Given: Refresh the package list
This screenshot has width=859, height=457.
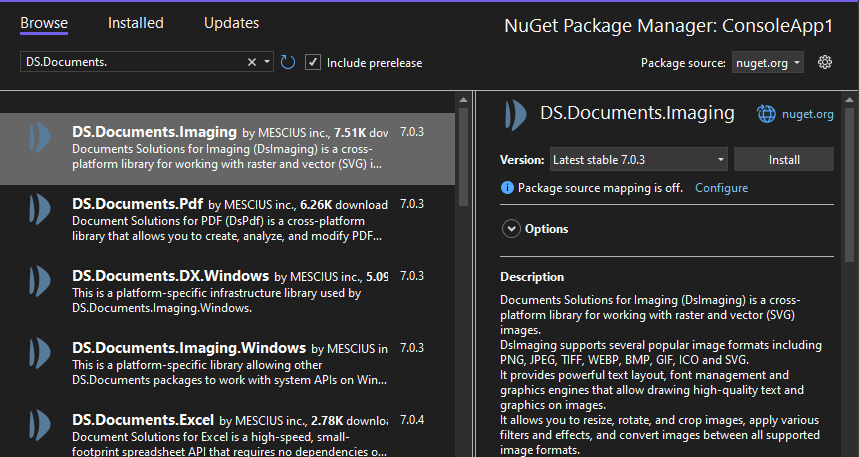Looking at the screenshot, I should 288,62.
